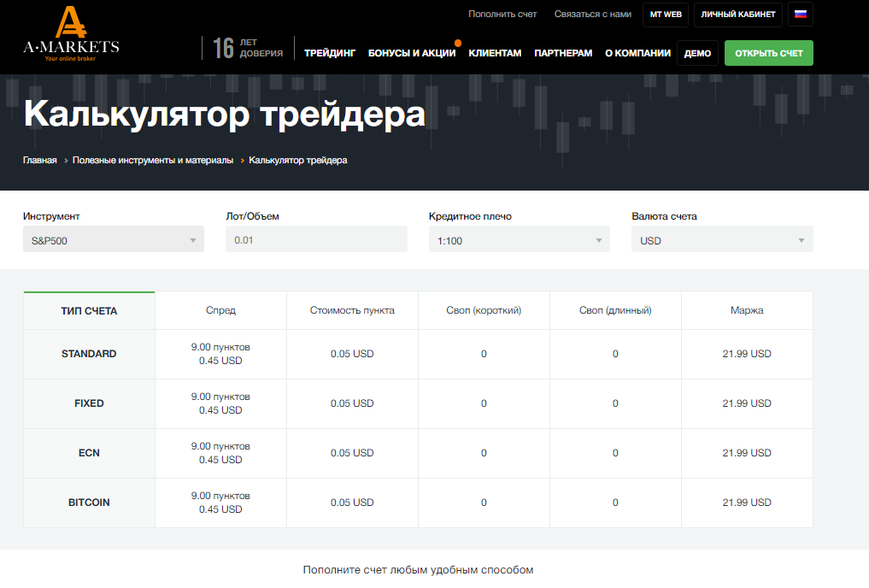Click the Russian flag language icon
Viewport: 869px width, 588px height.
tap(801, 15)
